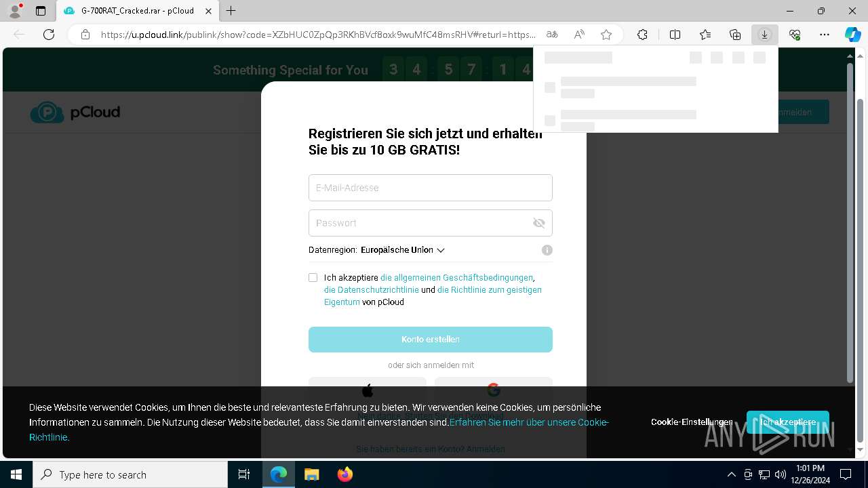Click the browser address bar URL
This screenshot has height=488, width=868.
[x=318, y=35]
